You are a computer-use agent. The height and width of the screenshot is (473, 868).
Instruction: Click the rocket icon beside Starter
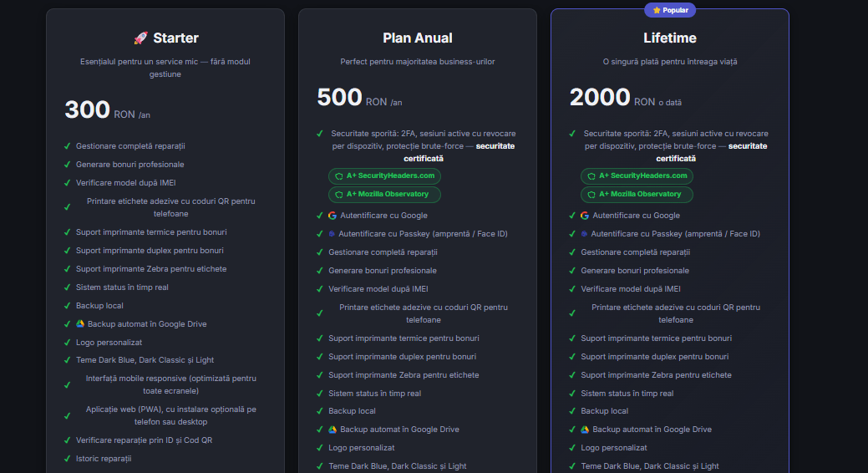coord(140,38)
